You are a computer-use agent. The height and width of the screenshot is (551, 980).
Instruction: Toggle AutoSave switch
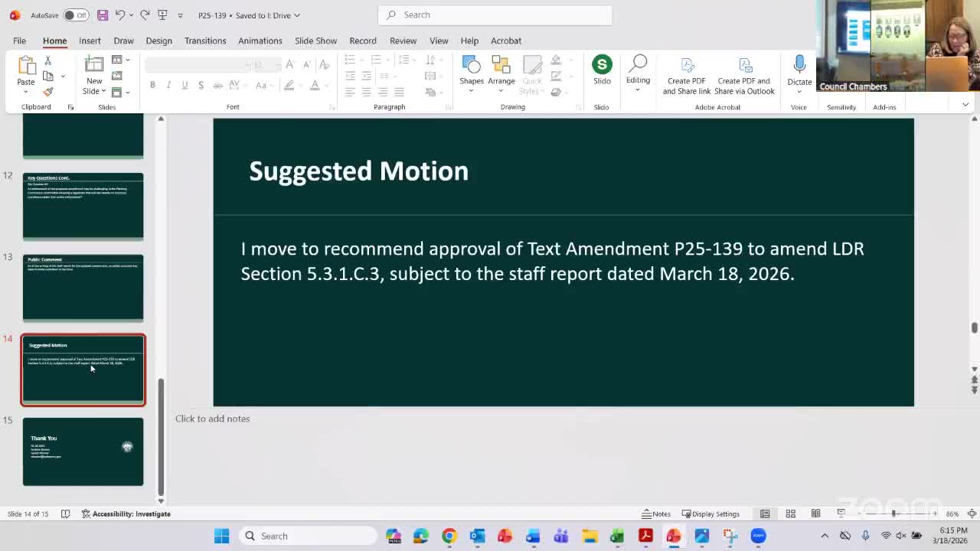[75, 15]
